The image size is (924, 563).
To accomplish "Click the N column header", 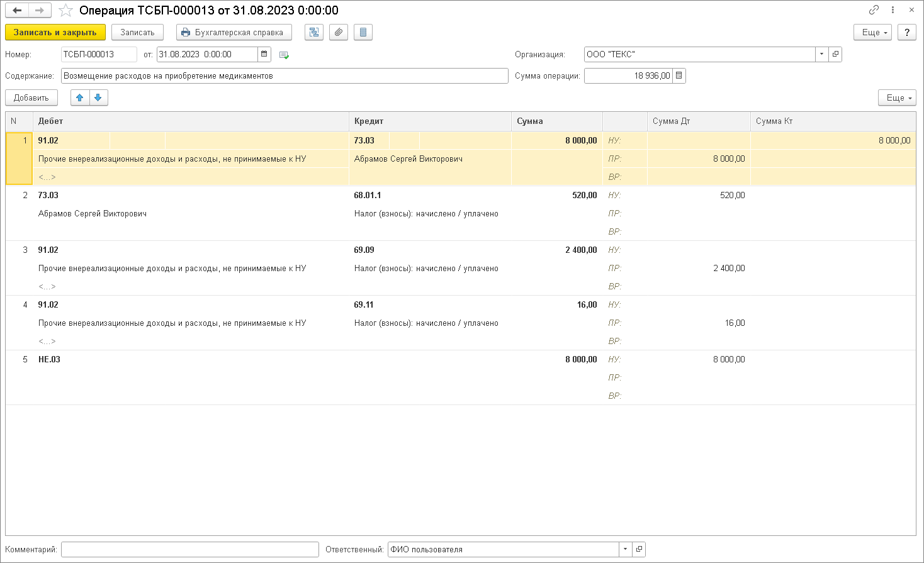I will coord(19,121).
